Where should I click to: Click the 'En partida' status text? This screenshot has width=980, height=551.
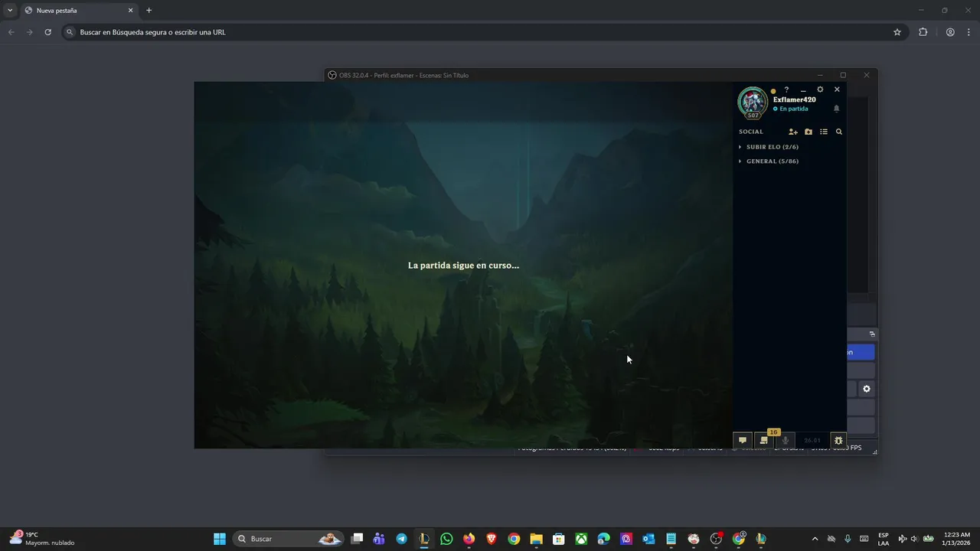click(x=794, y=109)
